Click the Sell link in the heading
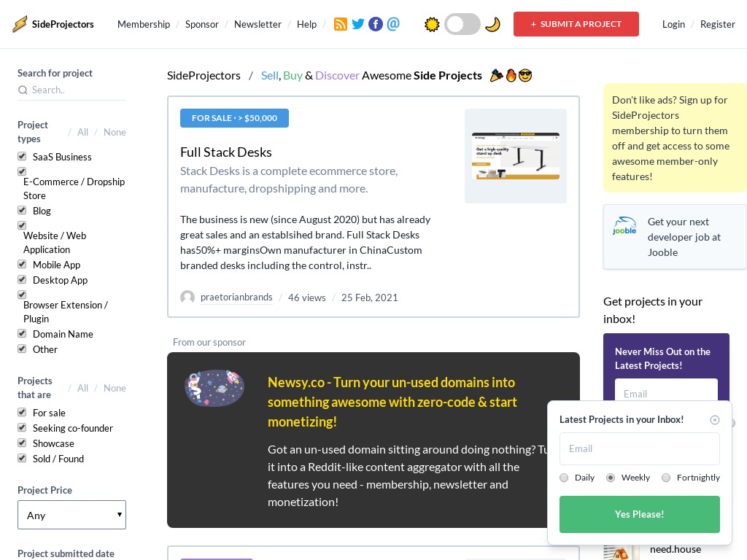 270,76
